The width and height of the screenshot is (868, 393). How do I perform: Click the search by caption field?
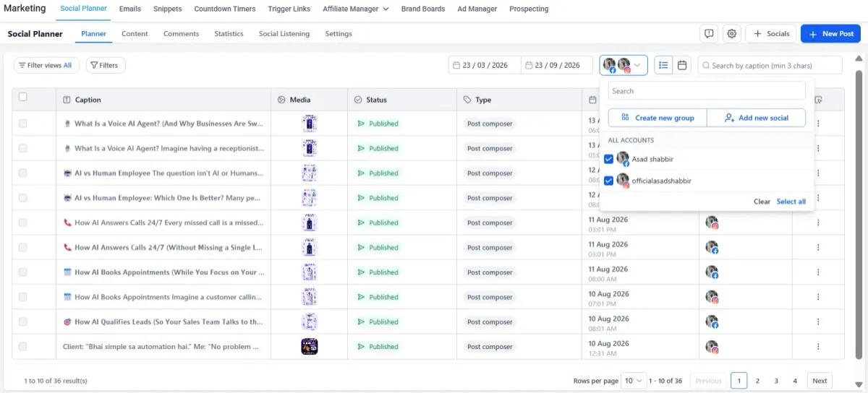[x=770, y=65]
